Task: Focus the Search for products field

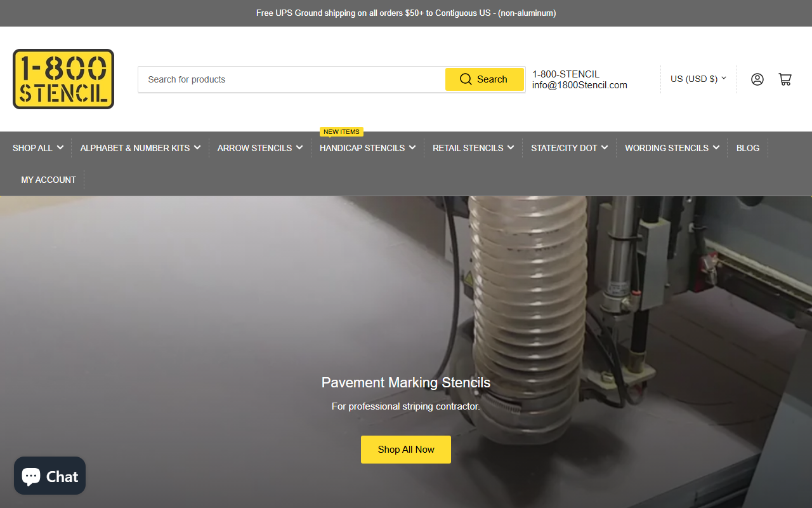Action: click(x=292, y=79)
